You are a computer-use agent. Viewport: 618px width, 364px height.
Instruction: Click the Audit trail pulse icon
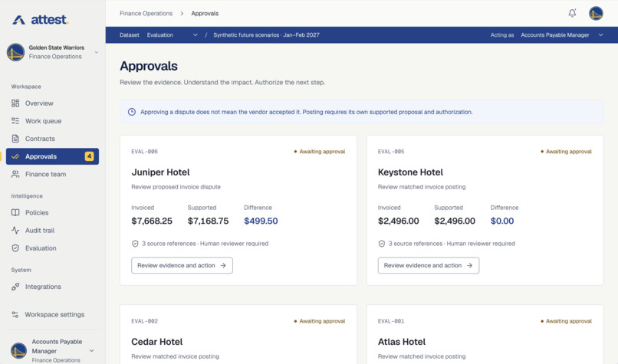15,231
